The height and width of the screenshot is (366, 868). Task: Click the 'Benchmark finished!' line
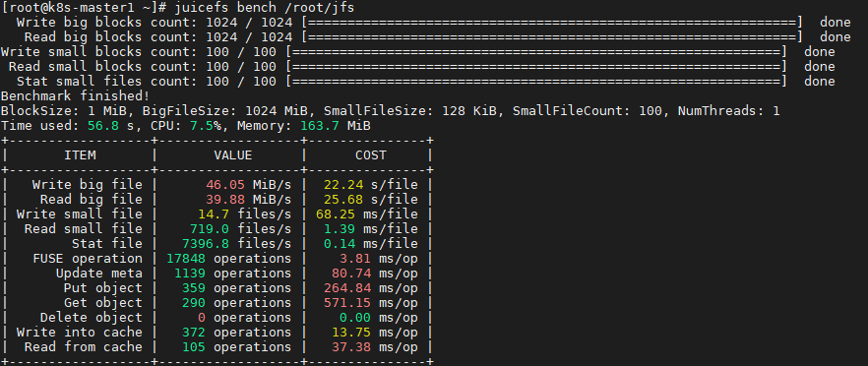[75, 95]
